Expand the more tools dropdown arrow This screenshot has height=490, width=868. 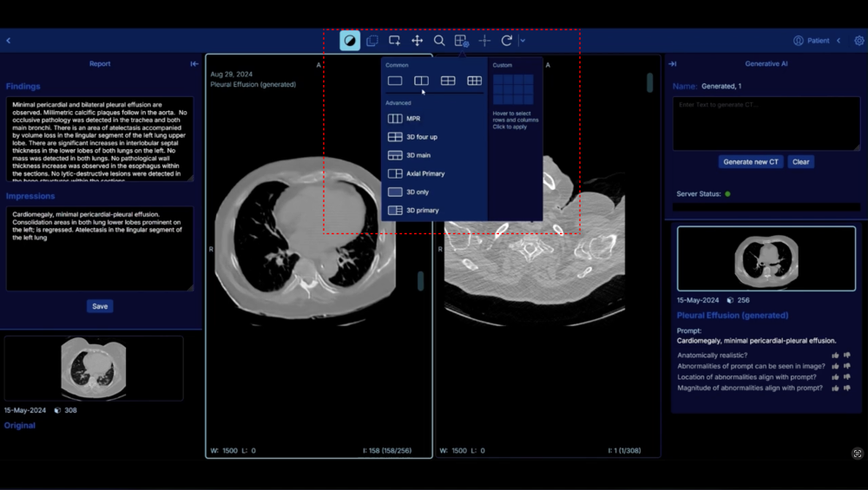[x=522, y=41]
